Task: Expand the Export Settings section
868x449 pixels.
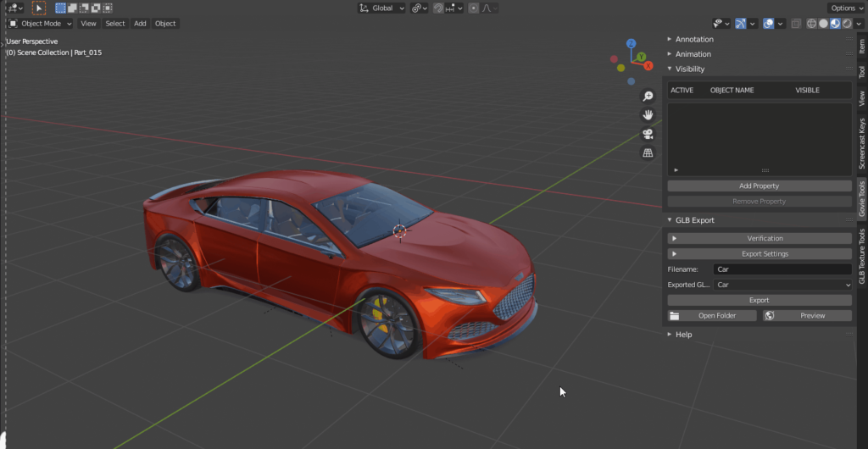Action: [759, 254]
